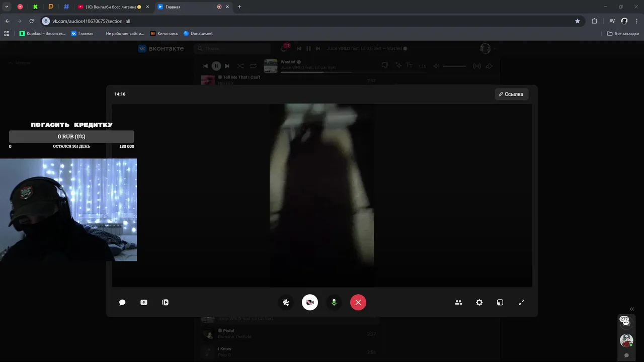Open the apps grid shortcut
Viewport: 644px width, 362px height.
click(x=7, y=34)
